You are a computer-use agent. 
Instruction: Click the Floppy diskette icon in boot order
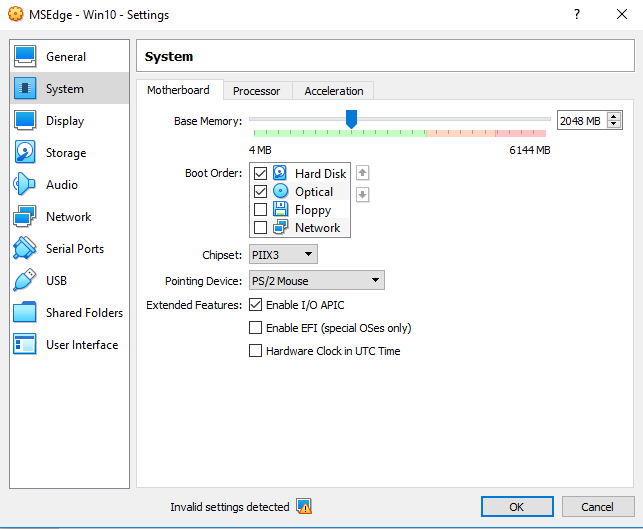point(280,209)
